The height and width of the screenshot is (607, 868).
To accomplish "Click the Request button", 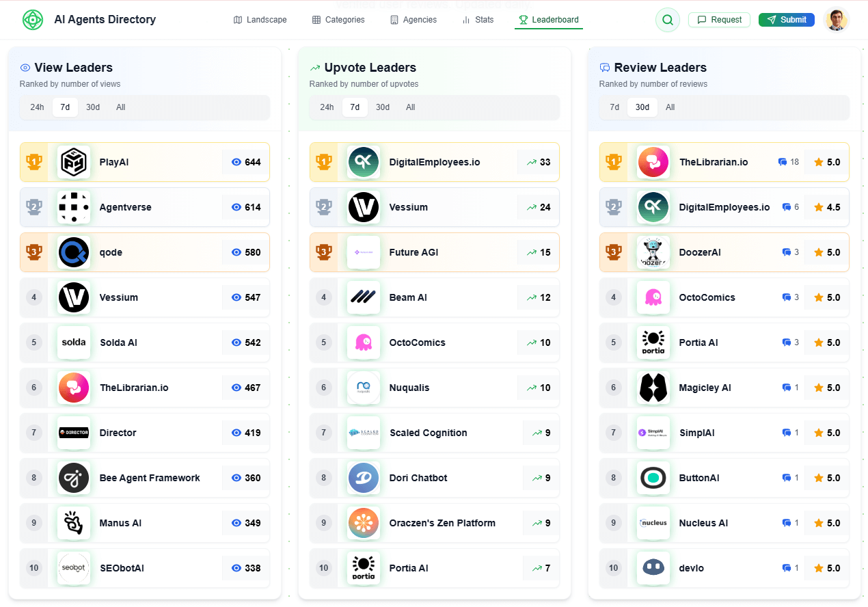I will [719, 20].
